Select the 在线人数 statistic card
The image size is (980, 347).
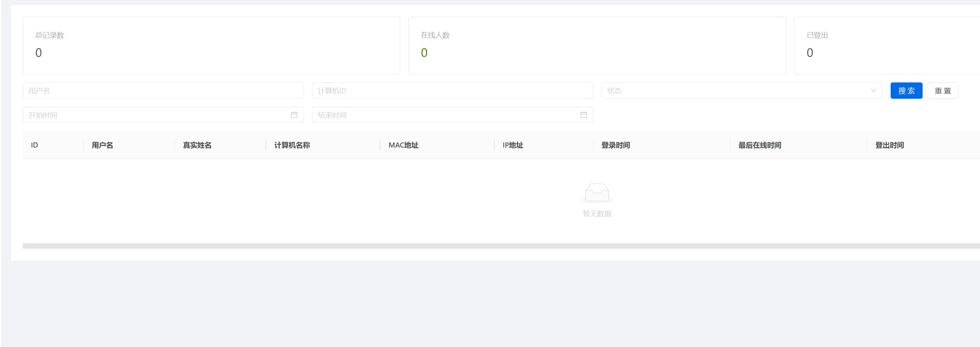(596, 45)
